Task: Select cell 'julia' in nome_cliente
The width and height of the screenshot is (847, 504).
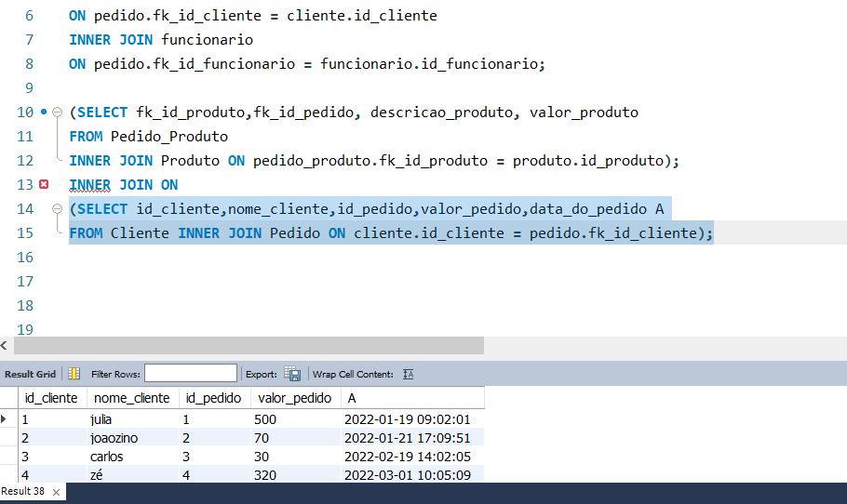Action: coord(133,419)
